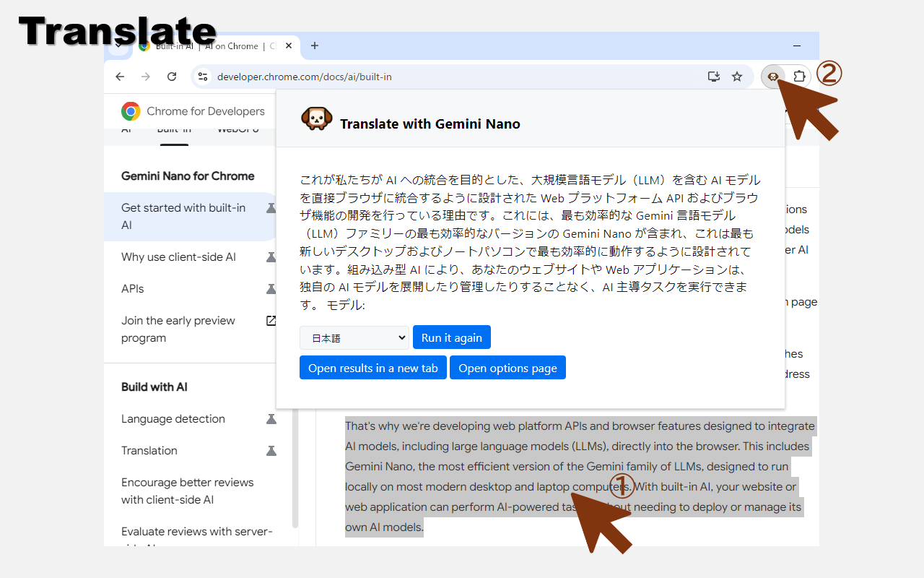
Task: Open the language dropdown showing 日本語
Action: coord(354,337)
